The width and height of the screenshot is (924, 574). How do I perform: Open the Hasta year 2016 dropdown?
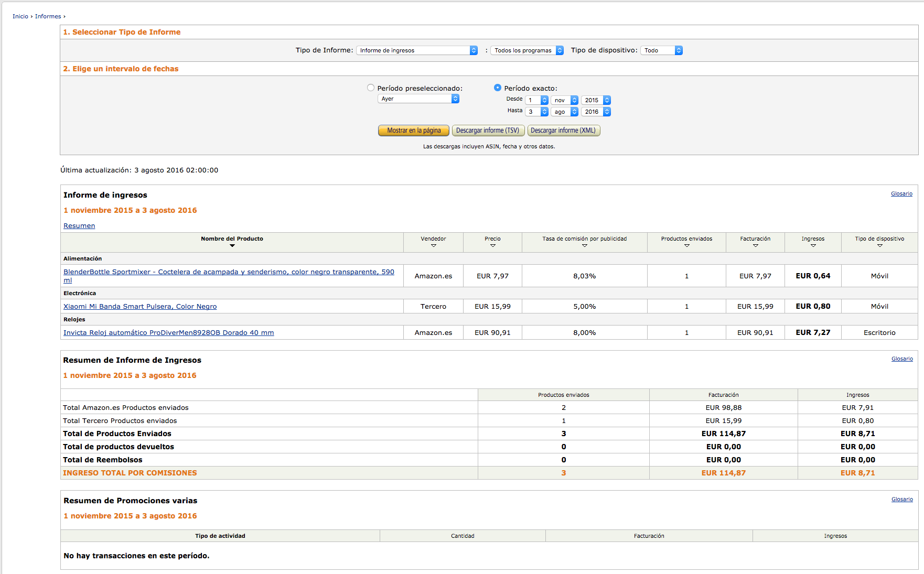pos(596,112)
